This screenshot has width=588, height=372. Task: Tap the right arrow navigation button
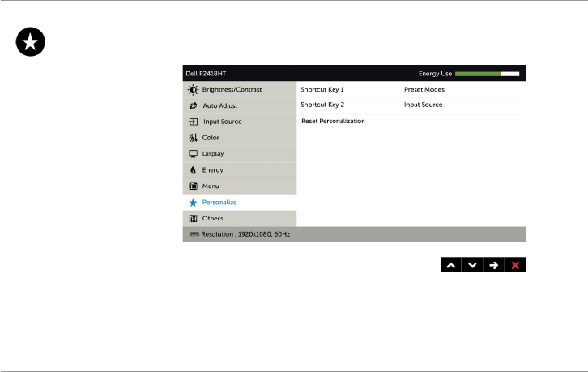tap(494, 265)
